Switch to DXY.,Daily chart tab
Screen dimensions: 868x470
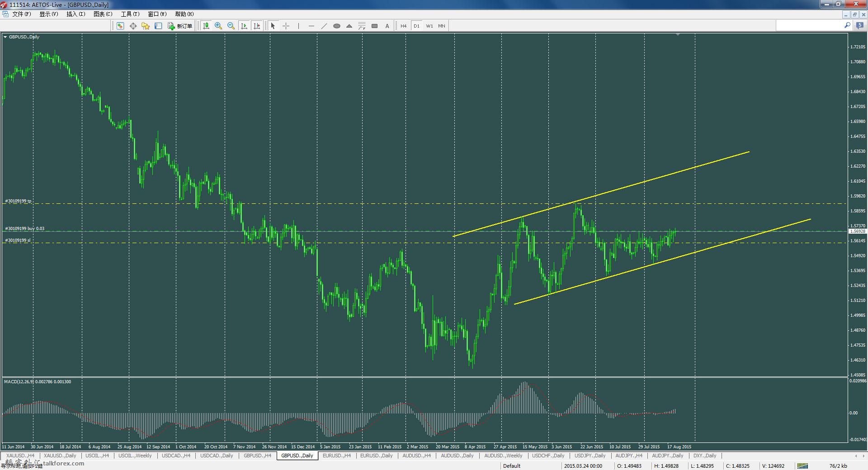pyautogui.click(x=705, y=456)
